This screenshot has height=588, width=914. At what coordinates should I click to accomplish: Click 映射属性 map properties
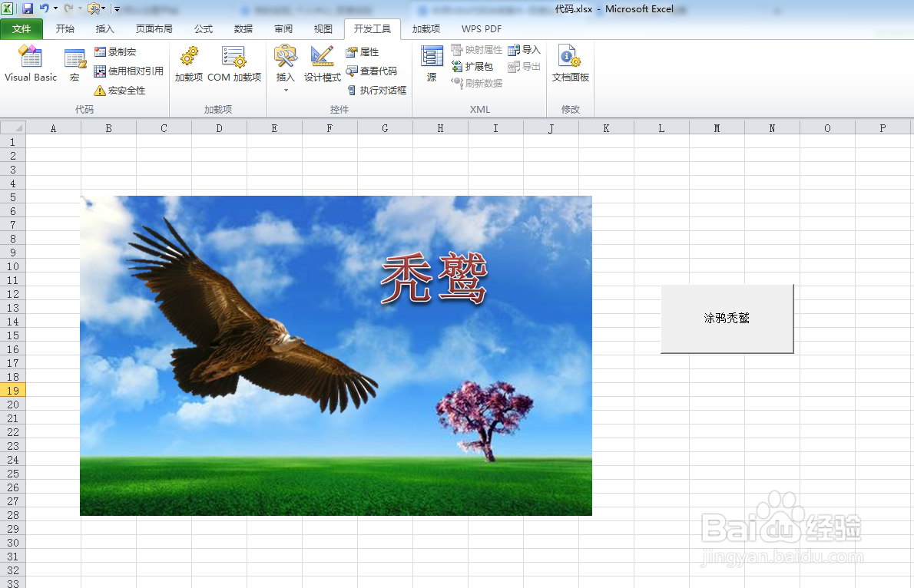click(x=477, y=50)
